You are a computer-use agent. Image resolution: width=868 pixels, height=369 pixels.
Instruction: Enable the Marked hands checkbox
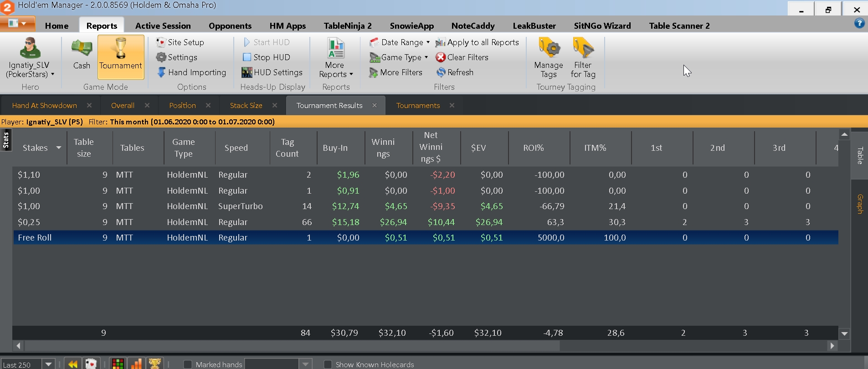click(x=187, y=364)
